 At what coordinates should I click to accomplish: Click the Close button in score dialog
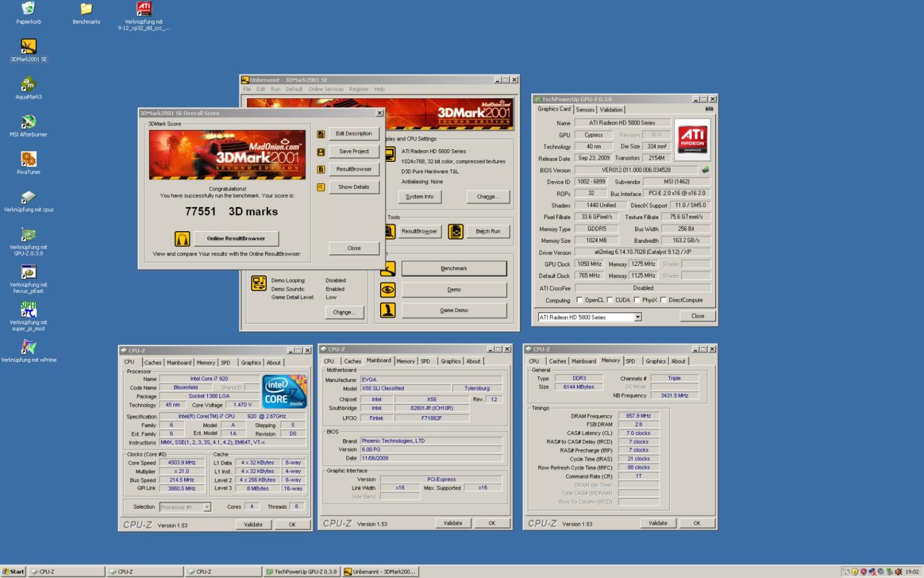[354, 248]
